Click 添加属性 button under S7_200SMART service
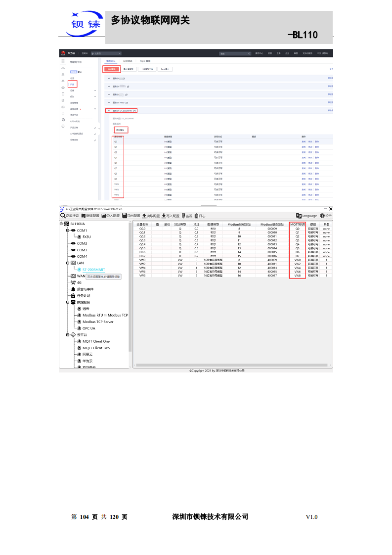The image size is (392, 555). tap(121, 130)
